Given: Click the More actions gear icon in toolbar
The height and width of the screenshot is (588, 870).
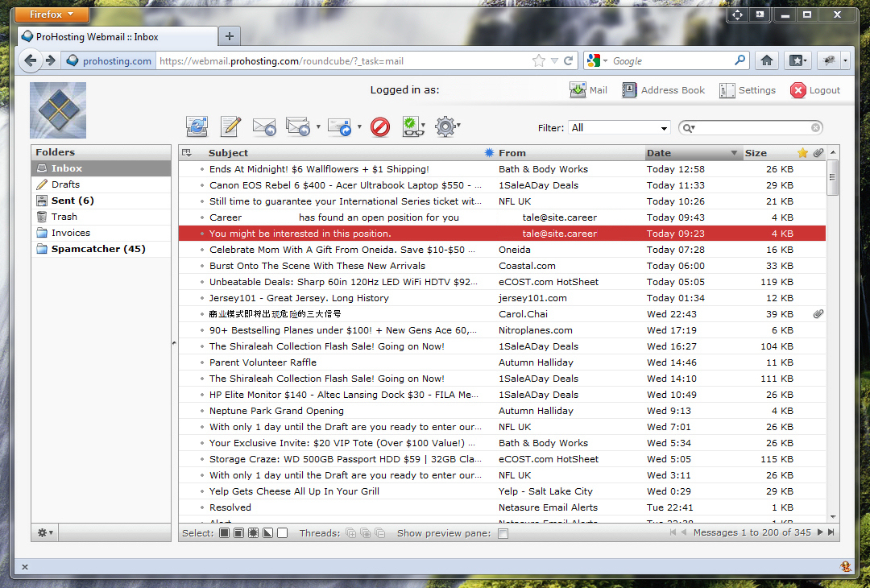Looking at the screenshot, I should 445,126.
